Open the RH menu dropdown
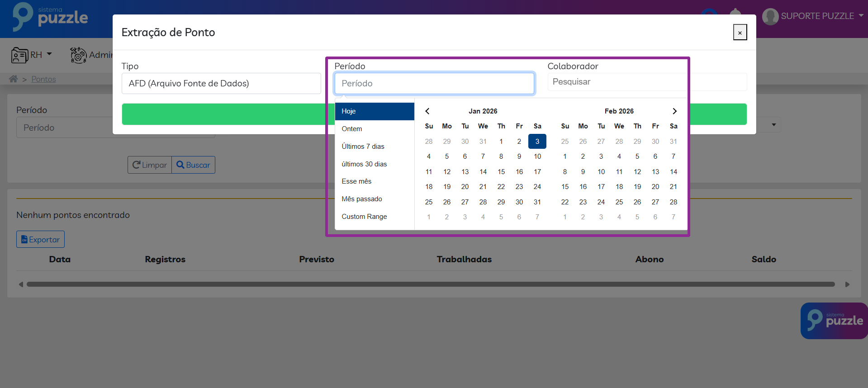Screen dimensions: 868x388 (x=36, y=55)
